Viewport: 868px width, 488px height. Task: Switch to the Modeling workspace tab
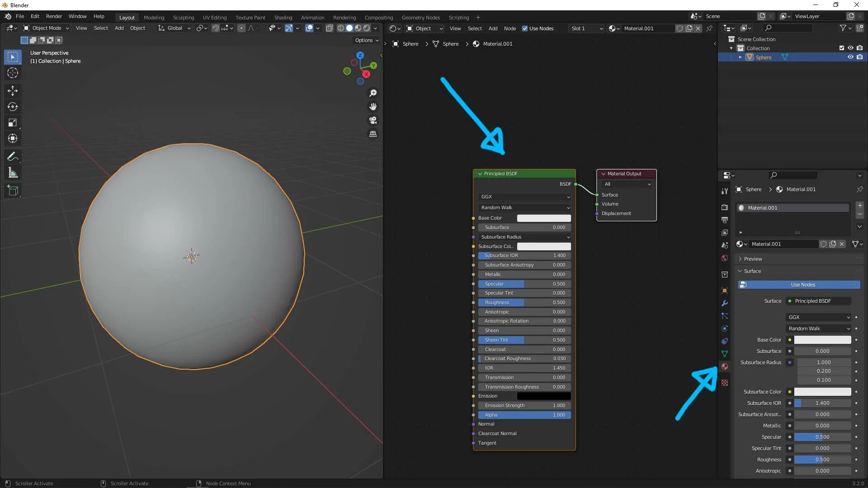point(154,18)
